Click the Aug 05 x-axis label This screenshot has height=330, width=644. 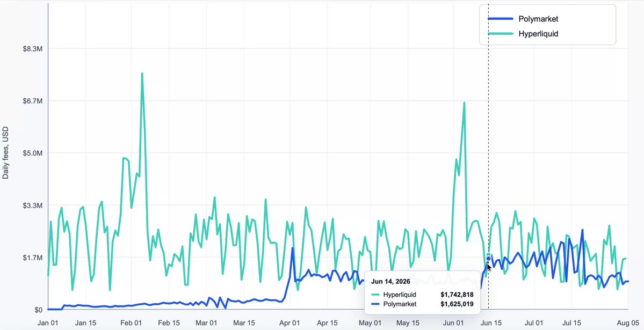coord(628,323)
